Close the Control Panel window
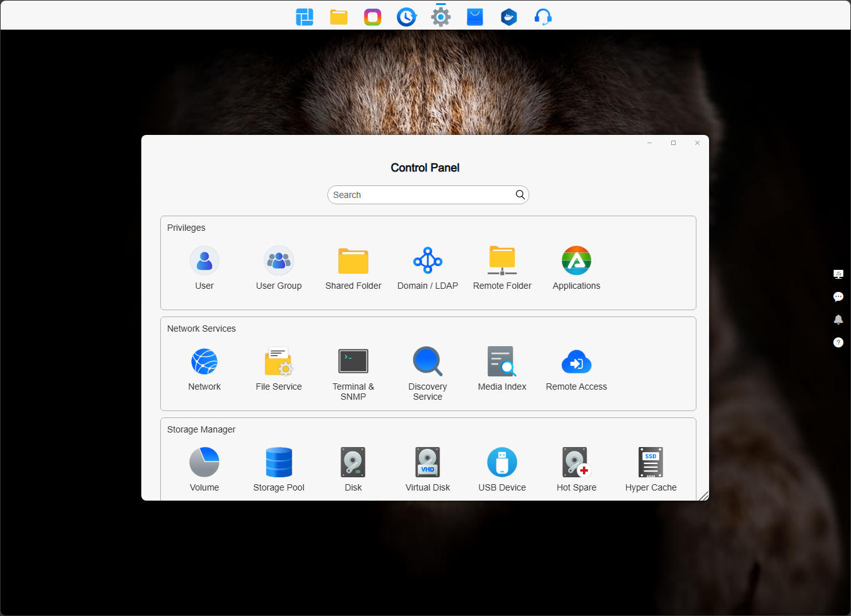 click(697, 143)
